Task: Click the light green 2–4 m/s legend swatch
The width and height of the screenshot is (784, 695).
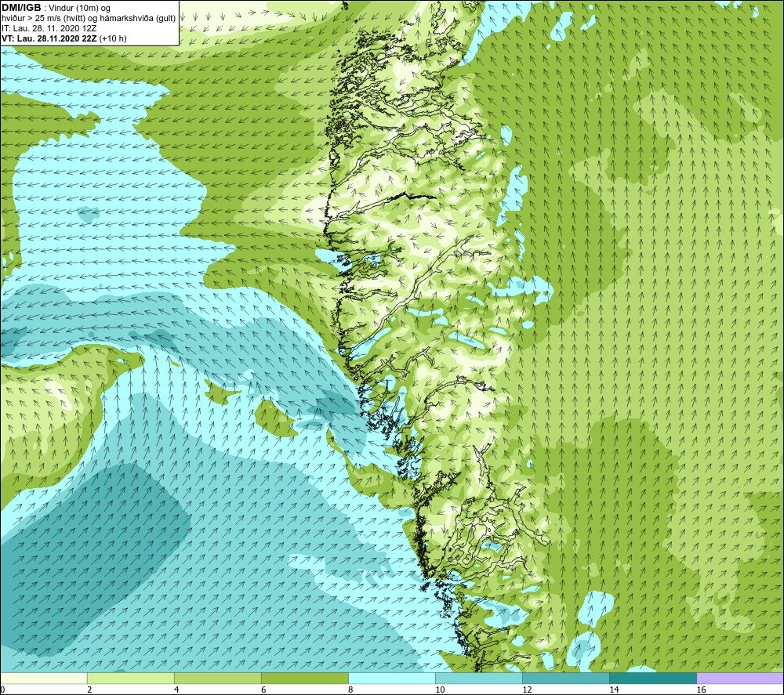Action: (x=131, y=678)
